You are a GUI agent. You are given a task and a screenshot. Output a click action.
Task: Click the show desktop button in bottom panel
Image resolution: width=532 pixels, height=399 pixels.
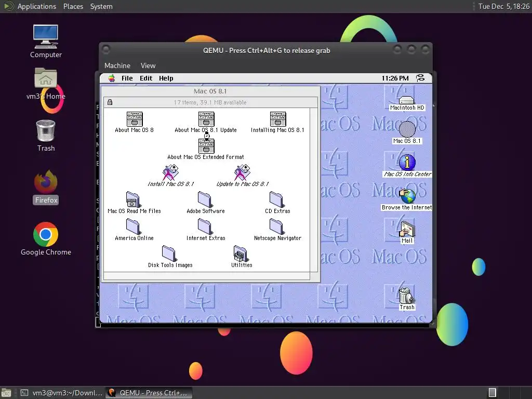click(x=6, y=393)
